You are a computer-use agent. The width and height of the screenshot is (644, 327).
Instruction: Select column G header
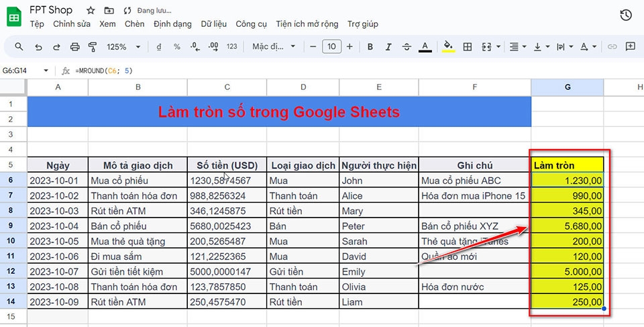point(568,87)
